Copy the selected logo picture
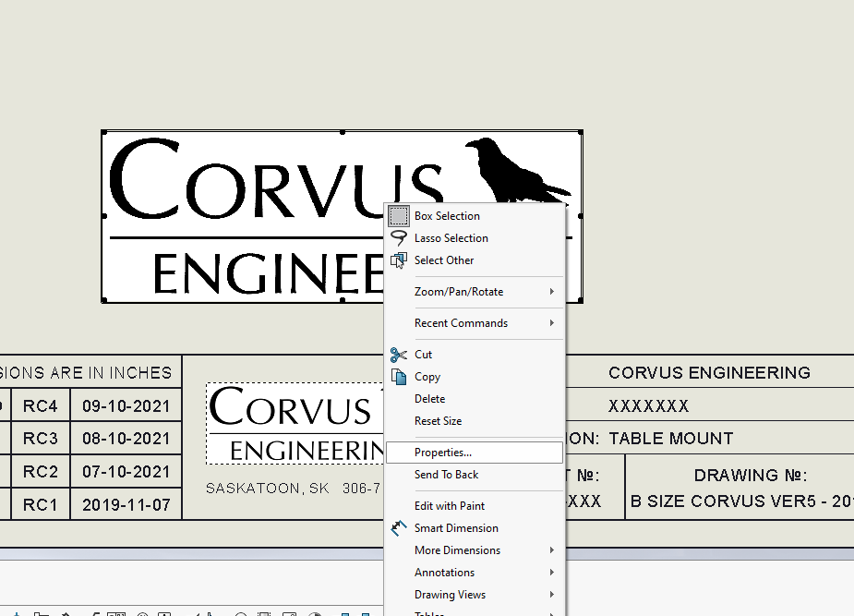The height and width of the screenshot is (616, 854). [474, 377]
